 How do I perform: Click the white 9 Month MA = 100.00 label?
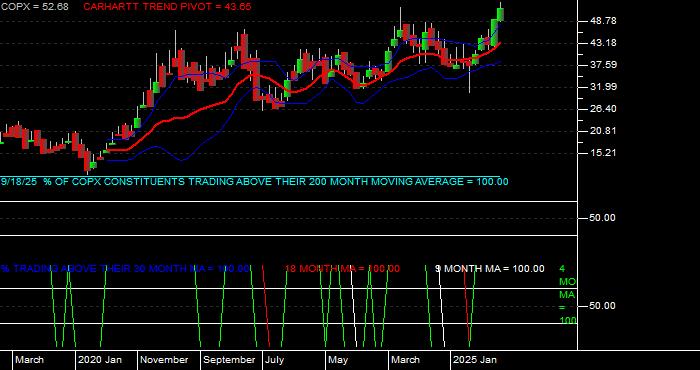click(x=490, y=269)
